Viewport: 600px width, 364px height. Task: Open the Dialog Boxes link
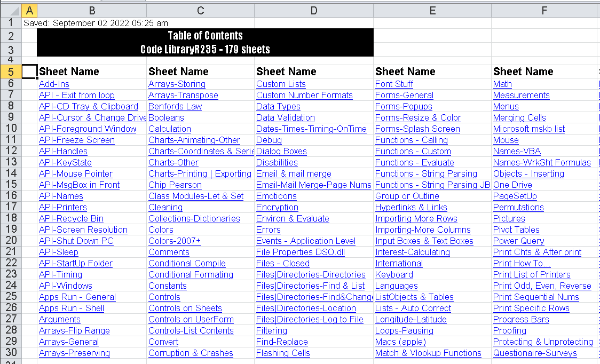(x=281, y=151)
